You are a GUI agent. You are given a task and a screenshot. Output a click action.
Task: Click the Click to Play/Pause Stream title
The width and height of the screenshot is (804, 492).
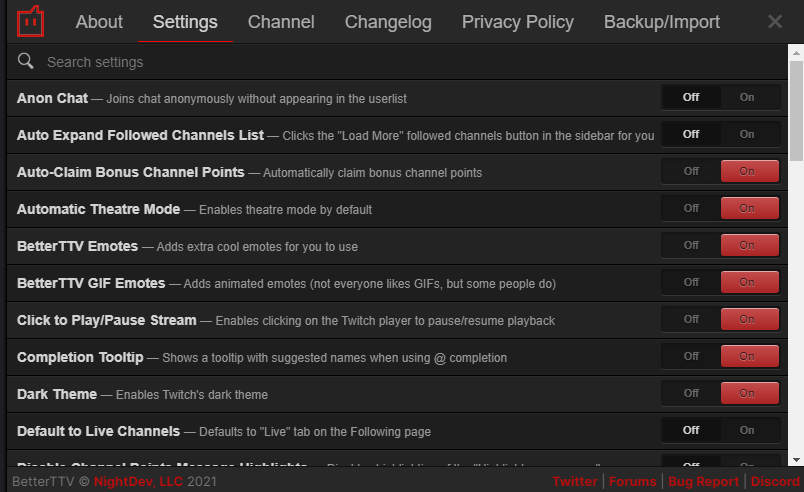[107, 320]
